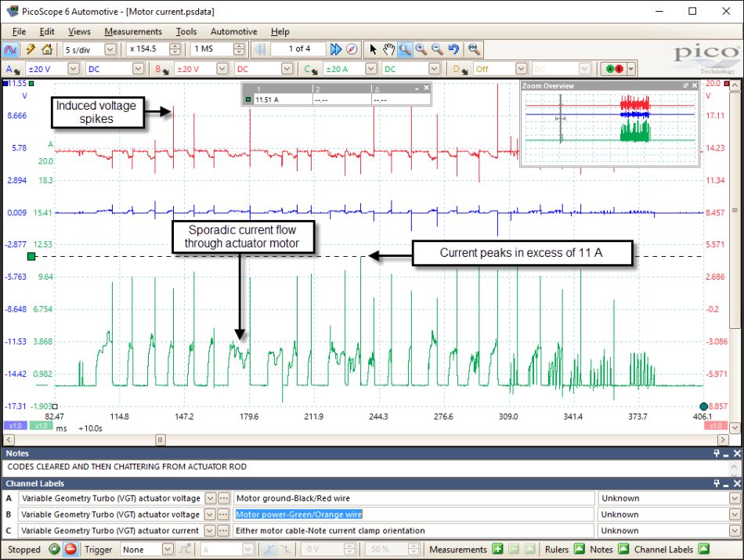Open Channel D Off range dropdown
The width and height of the screenshot is (744, 560).
click(522, 69)
